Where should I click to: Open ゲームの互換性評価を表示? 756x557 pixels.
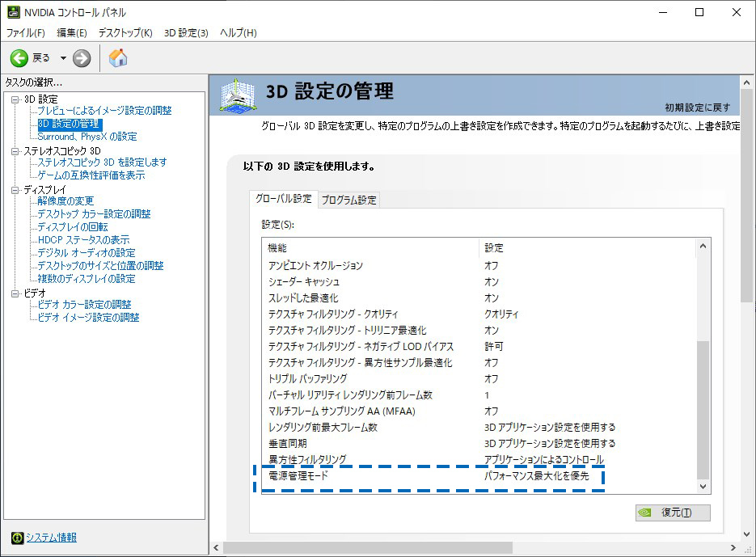pyautogui.click(x=91, y=175)
